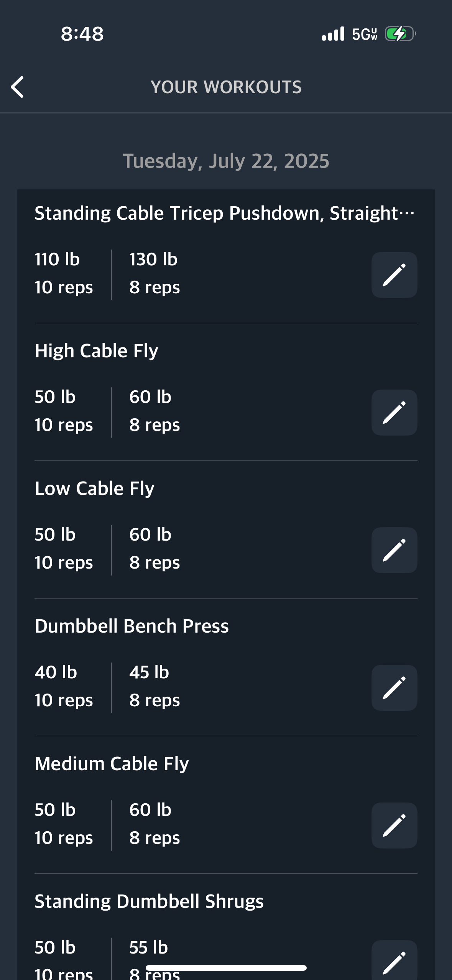Edit Medium Cable Fly with pencil icon
The image size is (452, 980).
[394, 825]
